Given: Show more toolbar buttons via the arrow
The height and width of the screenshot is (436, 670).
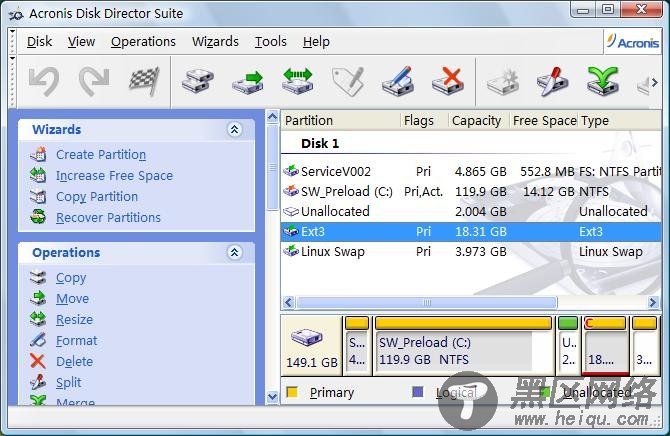Looking at the screenshot, I should (654, 82).
